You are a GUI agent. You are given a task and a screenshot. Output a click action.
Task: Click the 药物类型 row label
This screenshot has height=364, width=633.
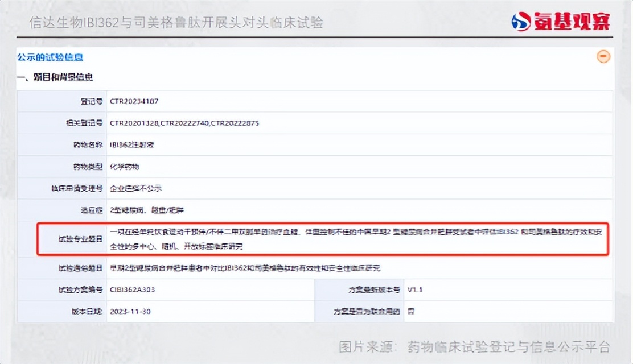click(88, 167)
